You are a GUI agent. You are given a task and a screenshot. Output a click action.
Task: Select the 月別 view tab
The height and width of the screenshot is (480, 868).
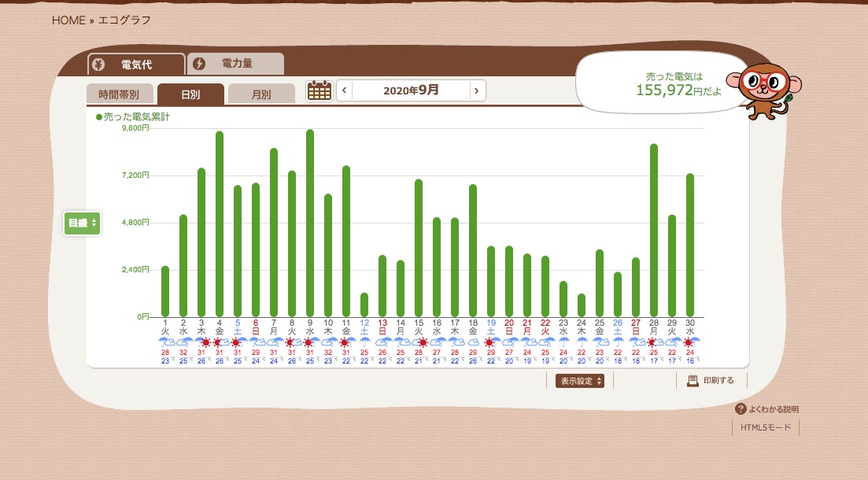[x=261, y=94]
